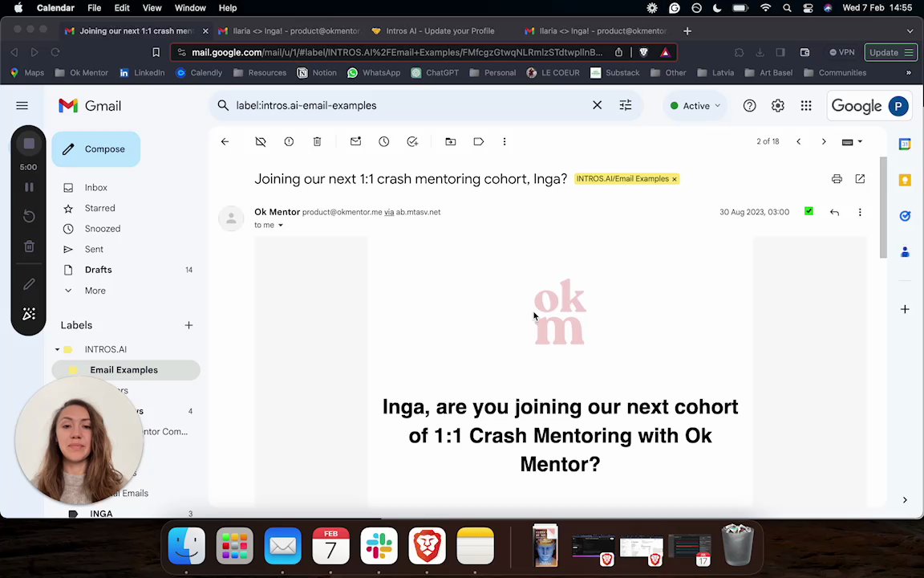Expand the 'to me' recipient details
Screen dimensions: 924x578
pyautogui.click(x=281, y=226)
